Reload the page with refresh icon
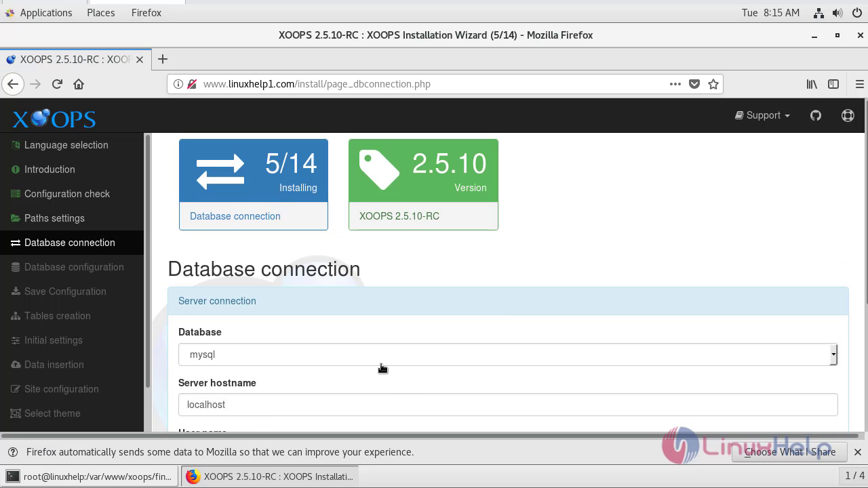Image resolution: width=868 pixels, height=488 pixels. click(x=57, y=84)
